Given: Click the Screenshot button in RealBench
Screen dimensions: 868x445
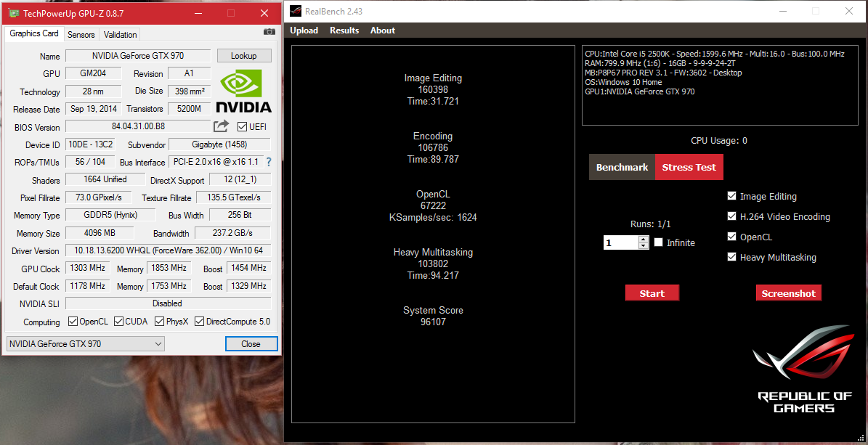Looking at the screenshot, I should pyautogui.click(x=788, y=293).
